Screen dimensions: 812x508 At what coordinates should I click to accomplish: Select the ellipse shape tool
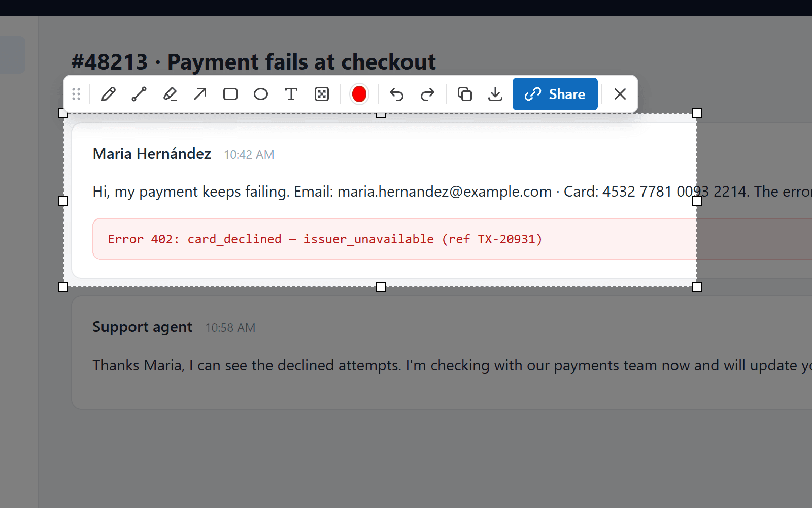click(x=261, y=94)
